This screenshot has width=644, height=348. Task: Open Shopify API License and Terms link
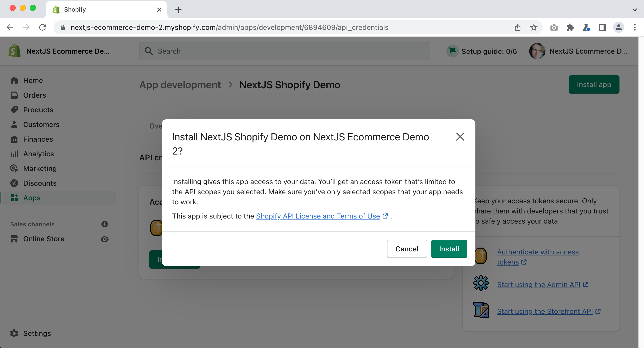(x=322, y=216)
